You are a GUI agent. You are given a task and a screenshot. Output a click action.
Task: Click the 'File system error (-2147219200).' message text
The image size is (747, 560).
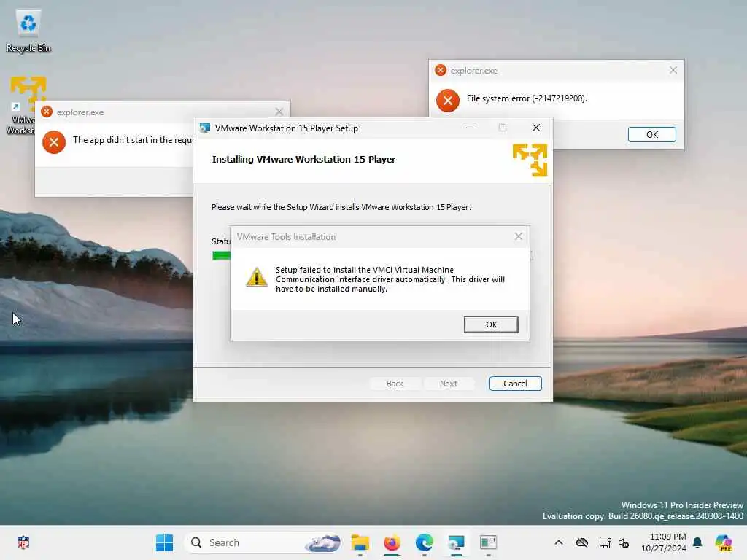(527, 98)
